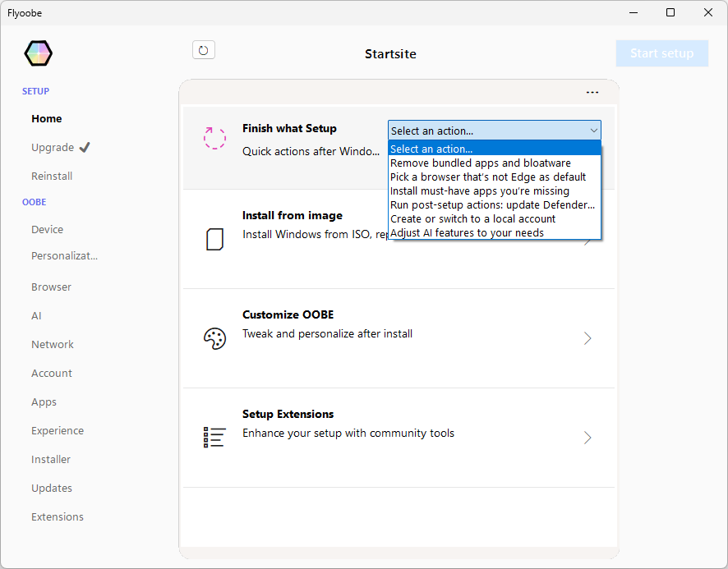Minimize the Flyoobe window
This screenshot has width=728, height=569.
pyautogui.click(x=634, y=12)
